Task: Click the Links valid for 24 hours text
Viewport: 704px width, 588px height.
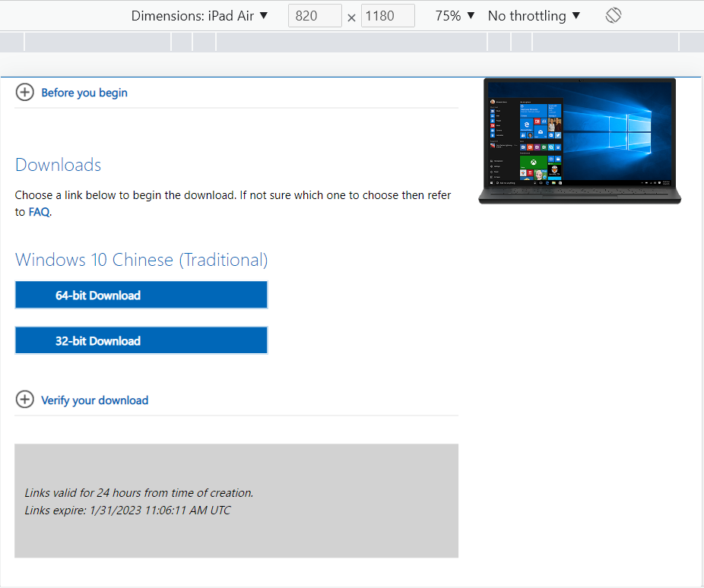Action: (139, 493)
